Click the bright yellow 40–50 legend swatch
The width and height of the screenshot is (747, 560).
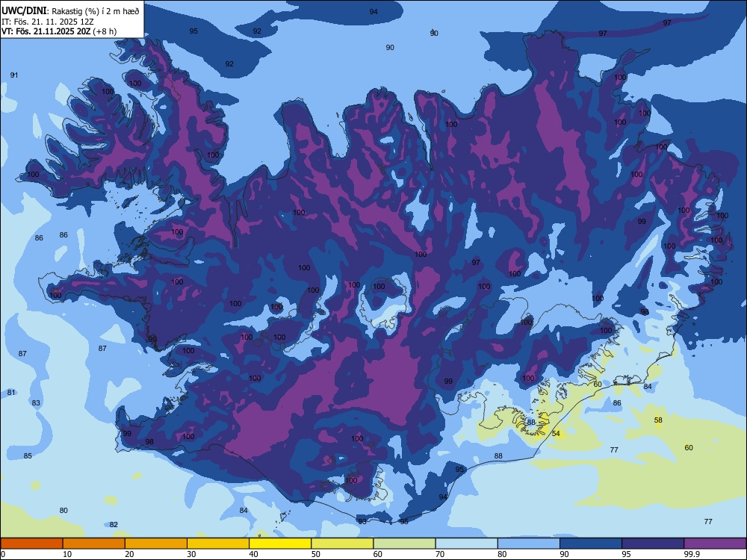(280, 544)
